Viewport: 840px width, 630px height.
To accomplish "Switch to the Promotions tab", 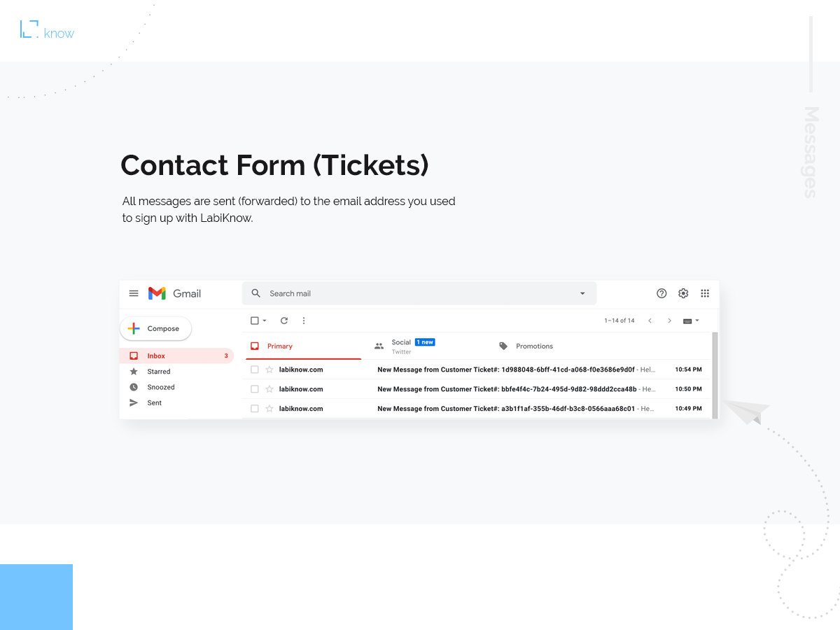I will pyautogui.click(x=533, y=346).
